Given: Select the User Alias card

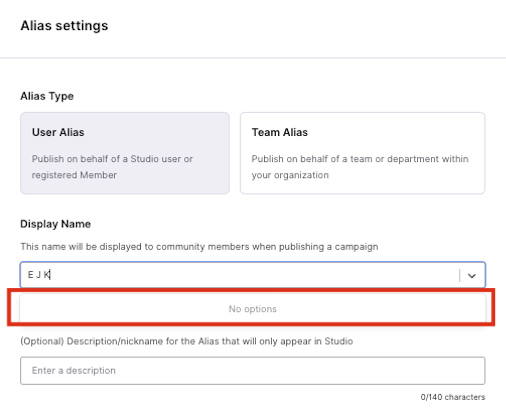Looking at the screenshot, I should tap(125, 153).
